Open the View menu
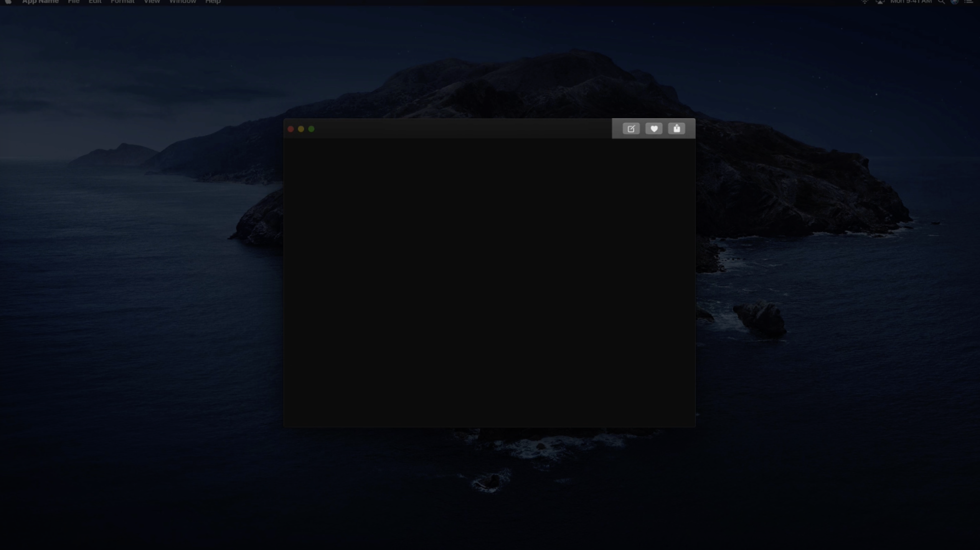 pos(152,2)
